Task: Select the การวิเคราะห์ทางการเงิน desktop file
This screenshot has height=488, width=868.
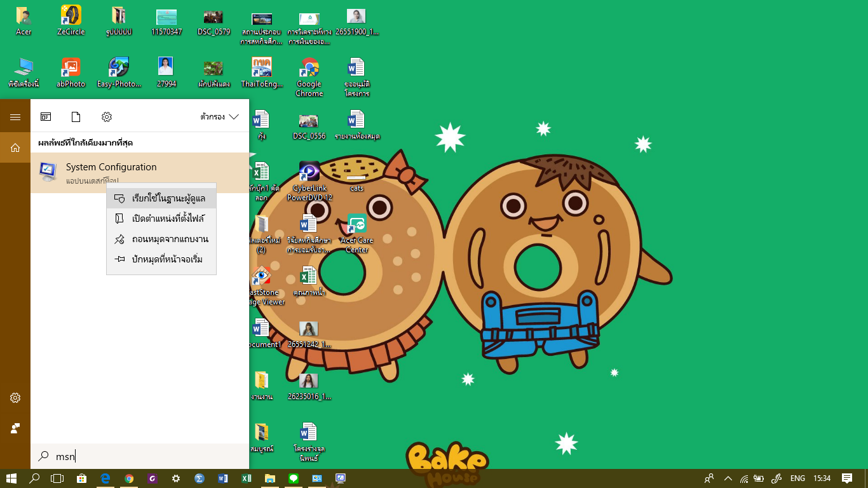Action: point(309,29)
